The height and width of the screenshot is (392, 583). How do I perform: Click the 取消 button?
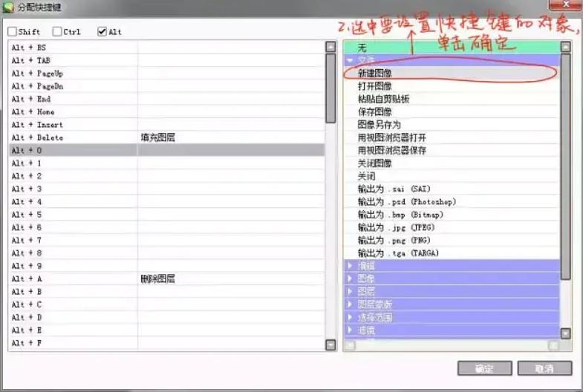(x=544, y=368)
